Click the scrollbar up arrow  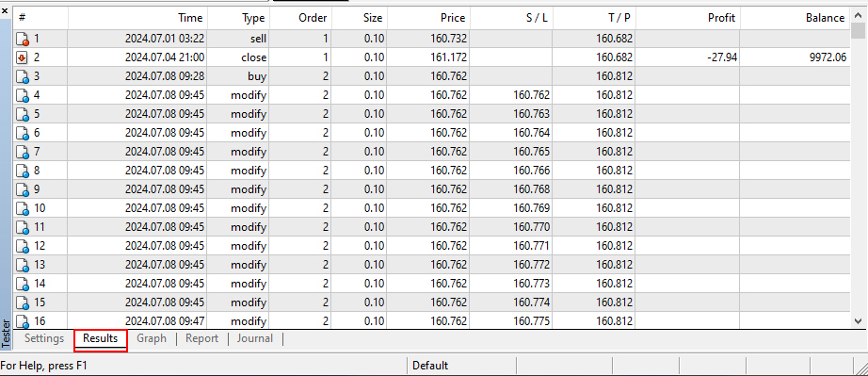click(x=858, y=15)
